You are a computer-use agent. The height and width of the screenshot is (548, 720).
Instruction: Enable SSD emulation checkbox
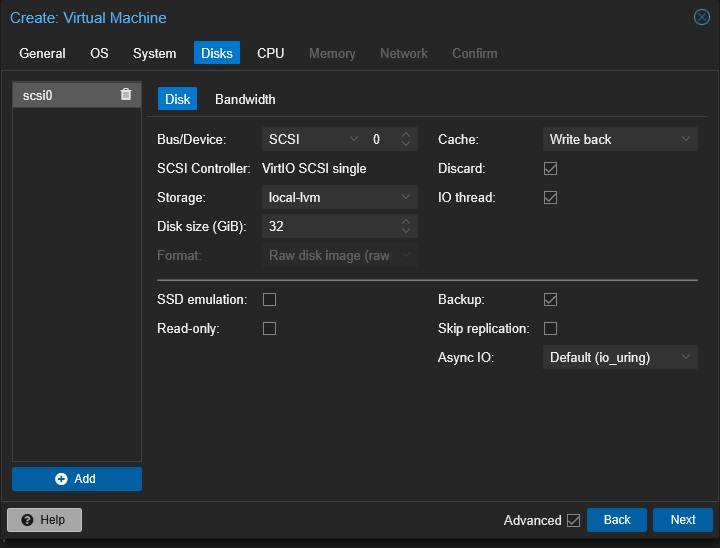coord(269,299)
